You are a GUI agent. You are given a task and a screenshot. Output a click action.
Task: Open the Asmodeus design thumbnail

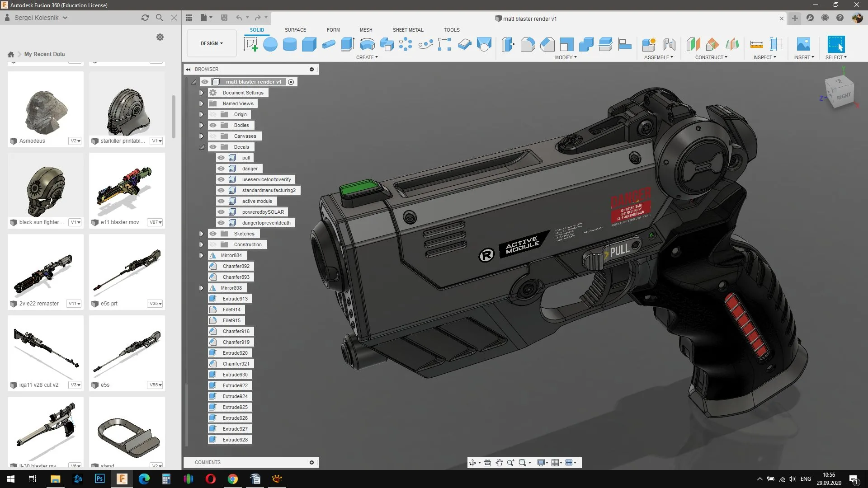coord(46,104)
